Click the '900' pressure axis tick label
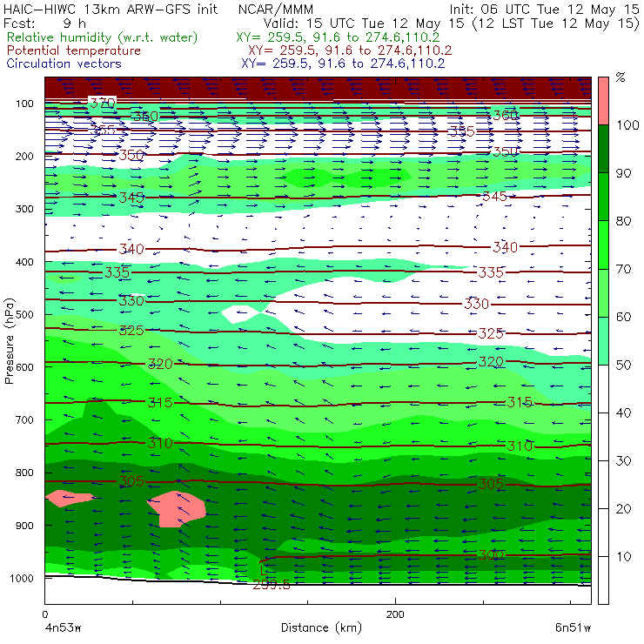The image size is (644, 644). click(24, 526)
